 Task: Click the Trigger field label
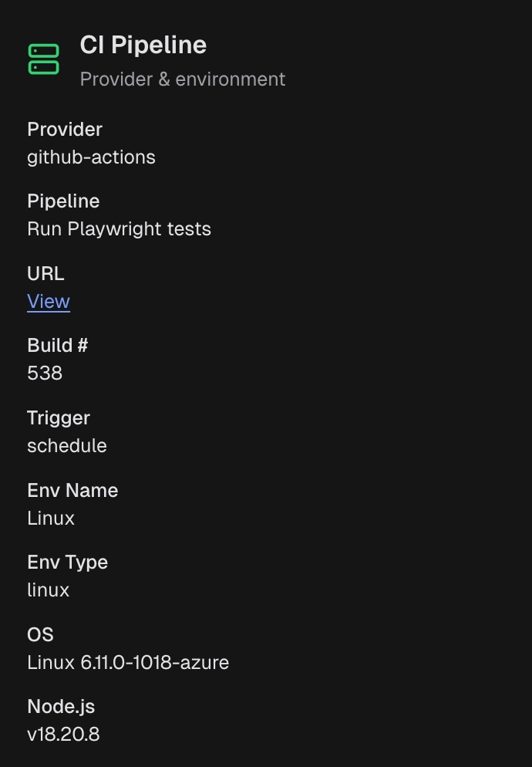tap(58, 417)
